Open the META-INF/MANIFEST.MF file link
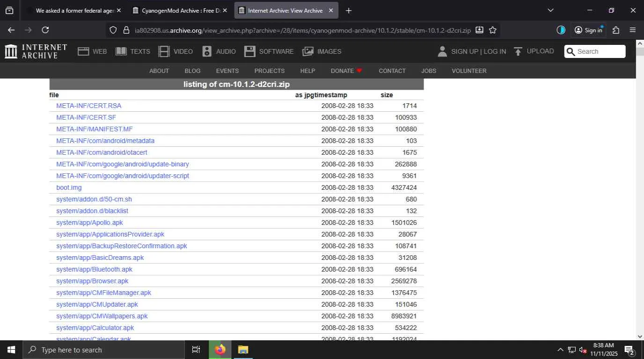644x359 pixels. pyautogui.click(x=95, y=129)
